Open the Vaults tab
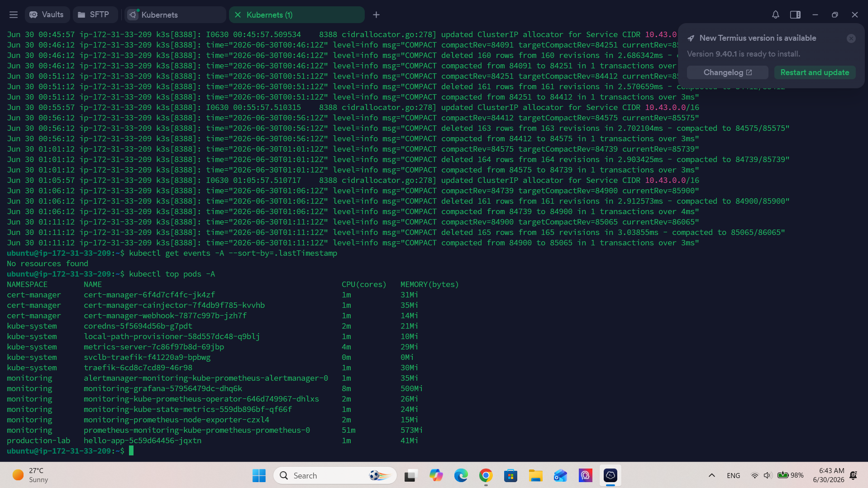Image resolution: width=868 pixels, height=488 pixels. tap(47, 15)
